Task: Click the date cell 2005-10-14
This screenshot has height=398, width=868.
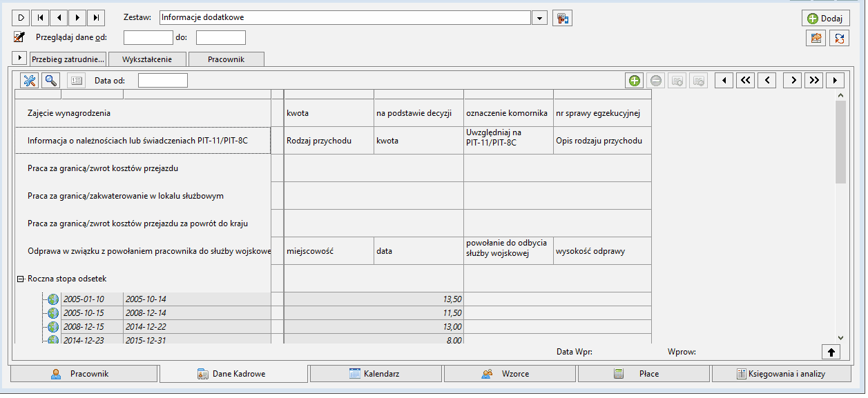Action: pyautogui.click(x=197, y=299)
